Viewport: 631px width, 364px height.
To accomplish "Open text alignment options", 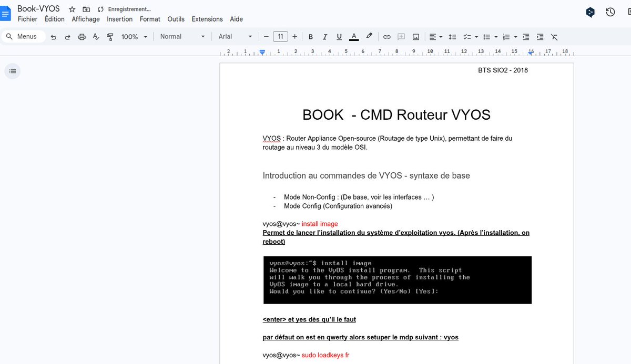I will coord(435,37).
